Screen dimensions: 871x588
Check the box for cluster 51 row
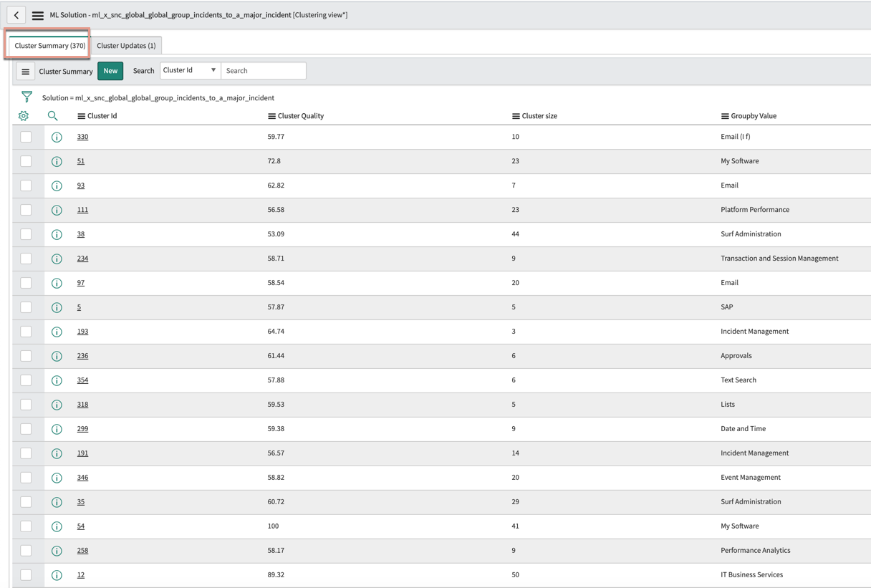point(26,160)
